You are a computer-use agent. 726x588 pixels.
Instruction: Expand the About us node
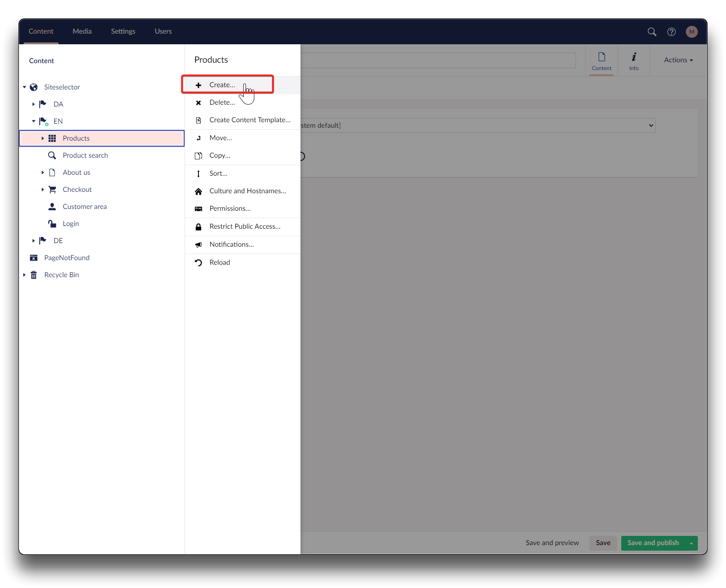[42, 172]
